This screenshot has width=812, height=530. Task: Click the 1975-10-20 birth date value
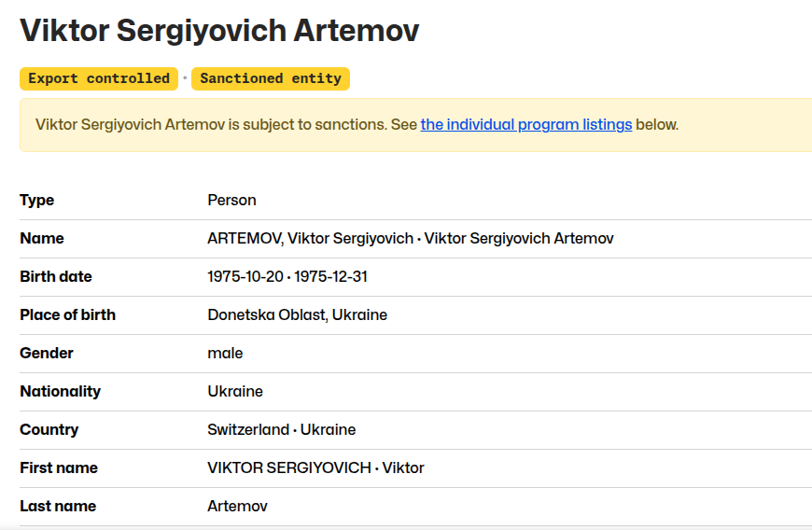[x=245, y=276]
